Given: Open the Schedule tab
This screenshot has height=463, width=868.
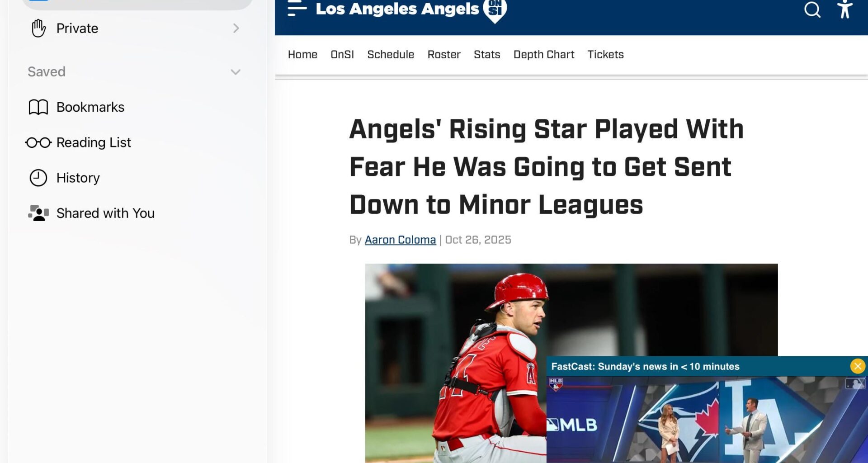Looking at the screenshot, I should click(391, 54).
